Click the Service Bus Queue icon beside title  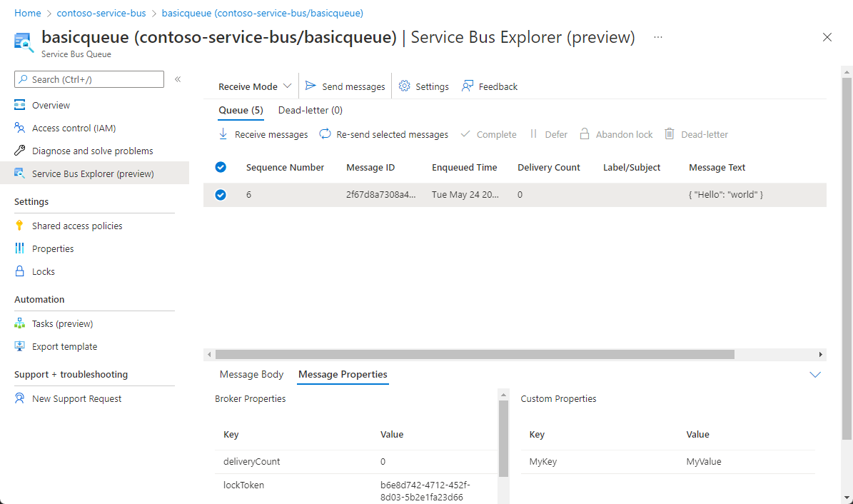click(24, 42)
